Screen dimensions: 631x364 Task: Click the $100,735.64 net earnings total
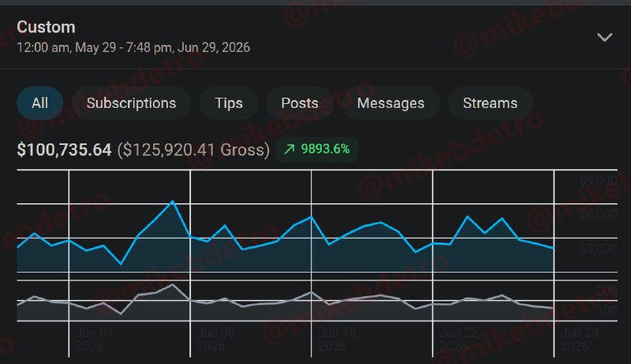pos(64,150)
